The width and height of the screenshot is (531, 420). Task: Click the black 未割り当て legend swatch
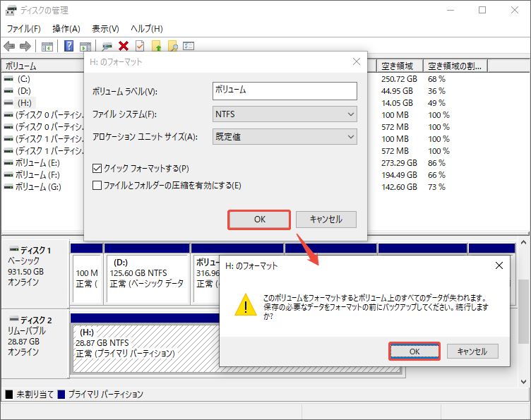click(9, 395)
